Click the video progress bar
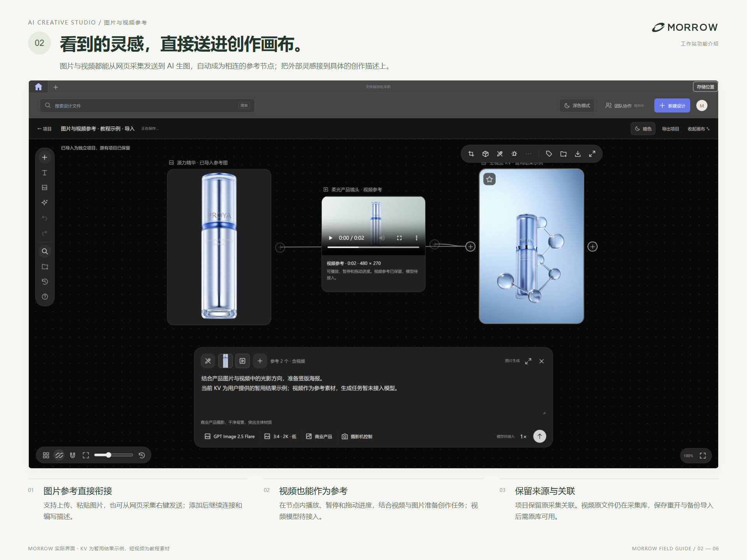This screenshot has width=747, height=560. (373, 247)
